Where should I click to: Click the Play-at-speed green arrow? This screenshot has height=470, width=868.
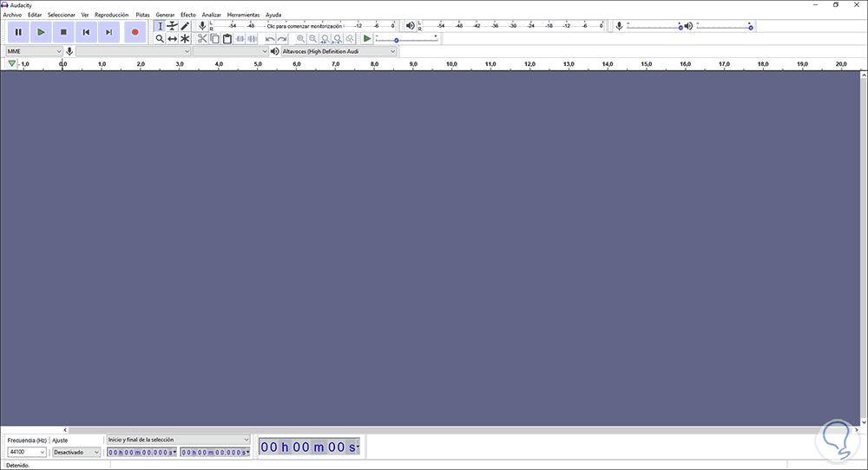point(367,39)
